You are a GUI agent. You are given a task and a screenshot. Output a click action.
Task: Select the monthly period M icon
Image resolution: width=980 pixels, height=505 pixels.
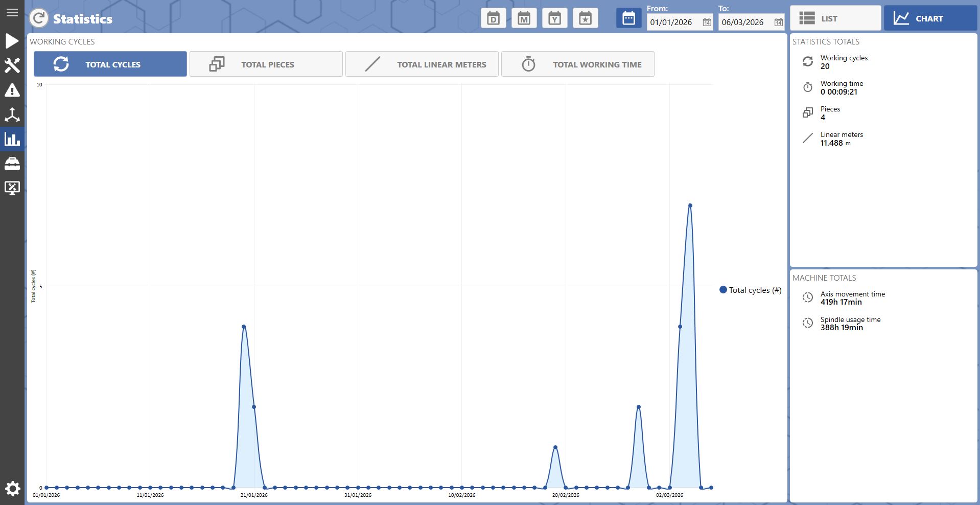click(524, 18)
